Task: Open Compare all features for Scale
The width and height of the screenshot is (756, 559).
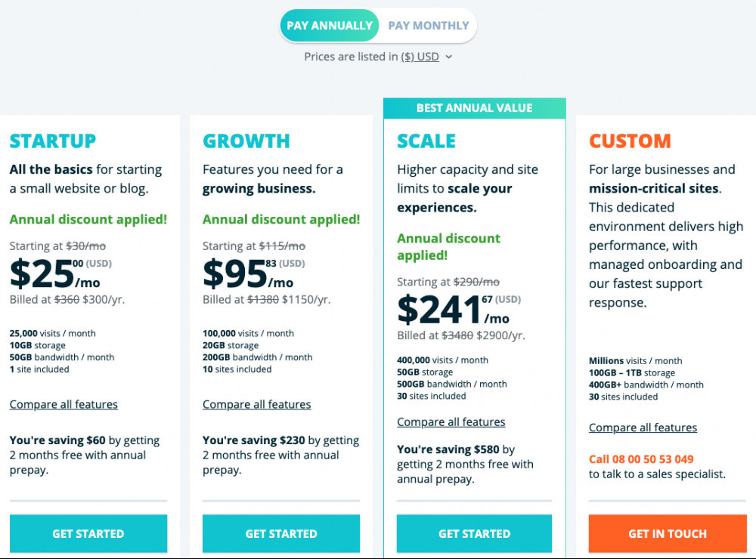Action: (451, 422)
